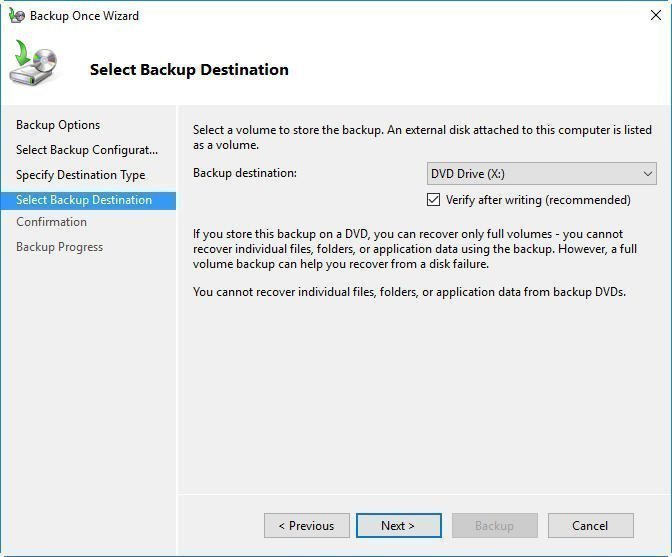This screenshot has height=557, width=672.
Task: Open the Specify Destination Type step
Action: point(80,175)
